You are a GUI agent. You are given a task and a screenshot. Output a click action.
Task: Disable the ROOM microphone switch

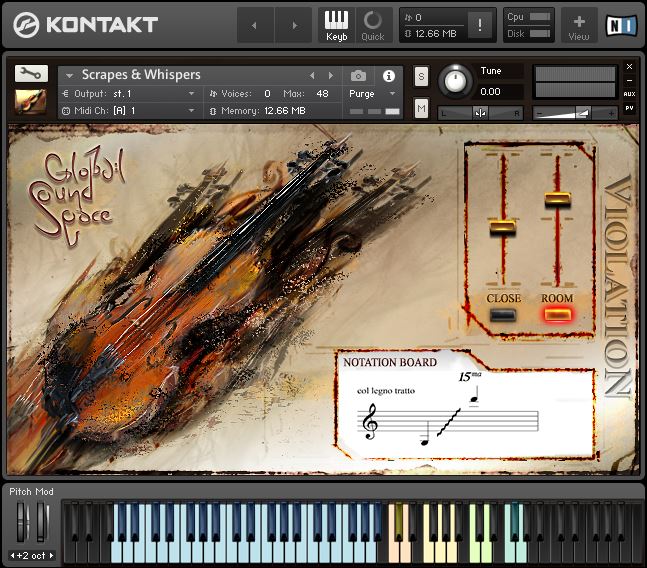[557, 315]
